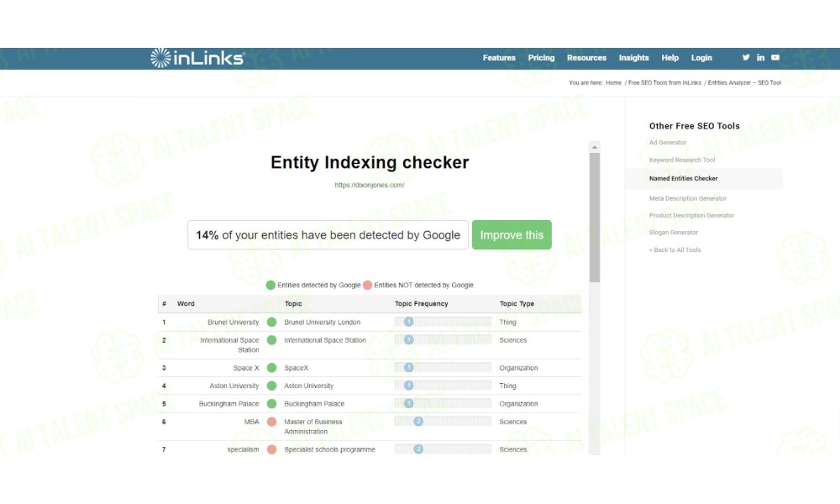Click Aston University topic frequency bar
The height and width of the screenshot is (504, 840).
click(x=443, y=385)
